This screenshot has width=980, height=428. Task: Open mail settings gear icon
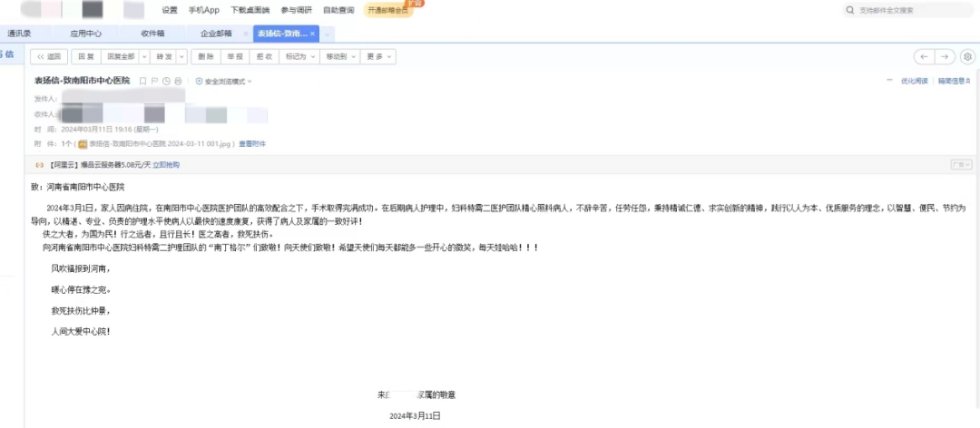click(967, 56)
